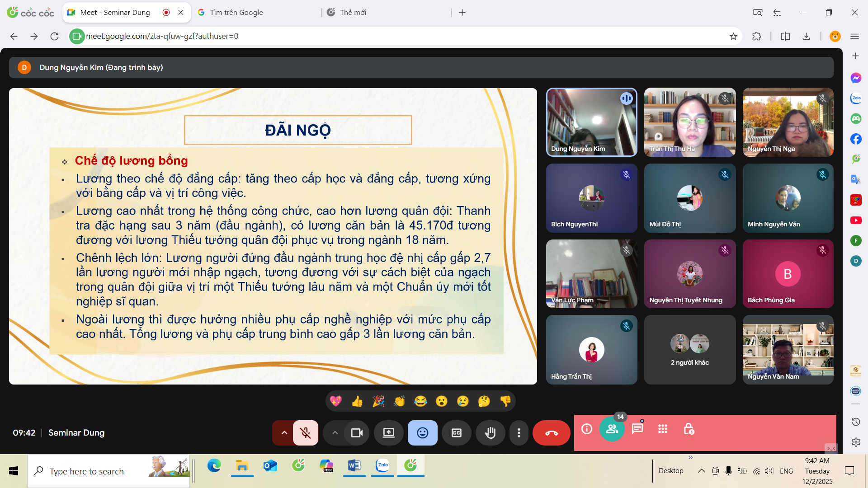Expand video settings arrow beside camera
This screenshot has height=488, width=868.
(335, 433)
